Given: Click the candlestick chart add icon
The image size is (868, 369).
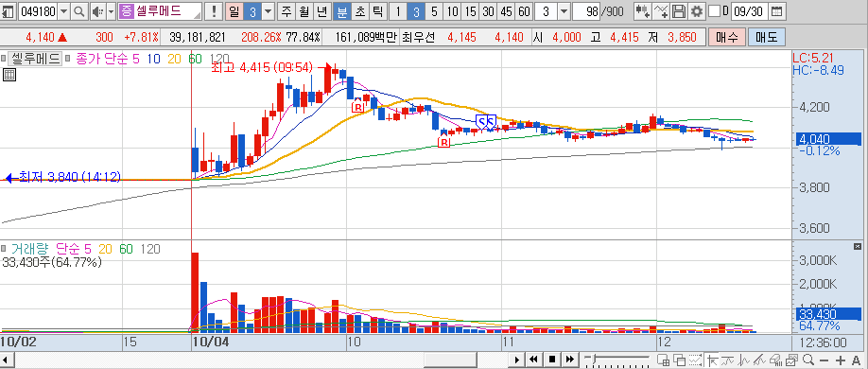Looking at the screenshot, I should (643, 10).
